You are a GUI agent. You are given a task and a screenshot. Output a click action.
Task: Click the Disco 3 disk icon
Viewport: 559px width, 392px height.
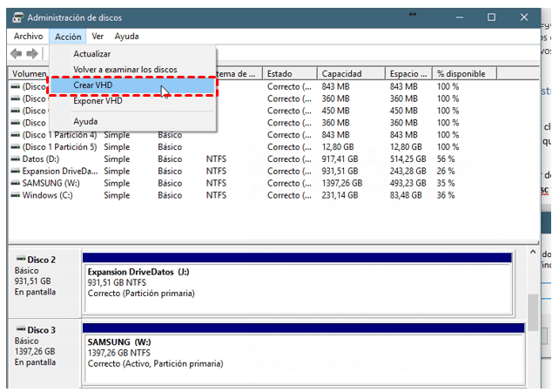pos(21,330)
